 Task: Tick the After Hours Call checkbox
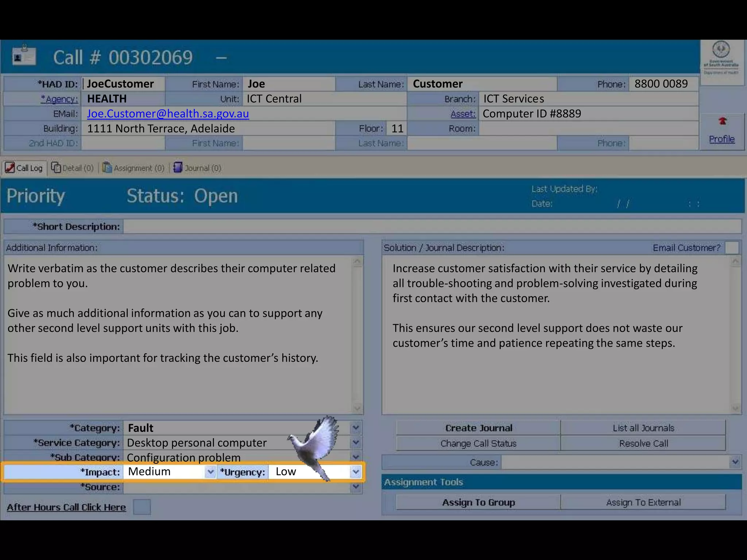point(142,507)
